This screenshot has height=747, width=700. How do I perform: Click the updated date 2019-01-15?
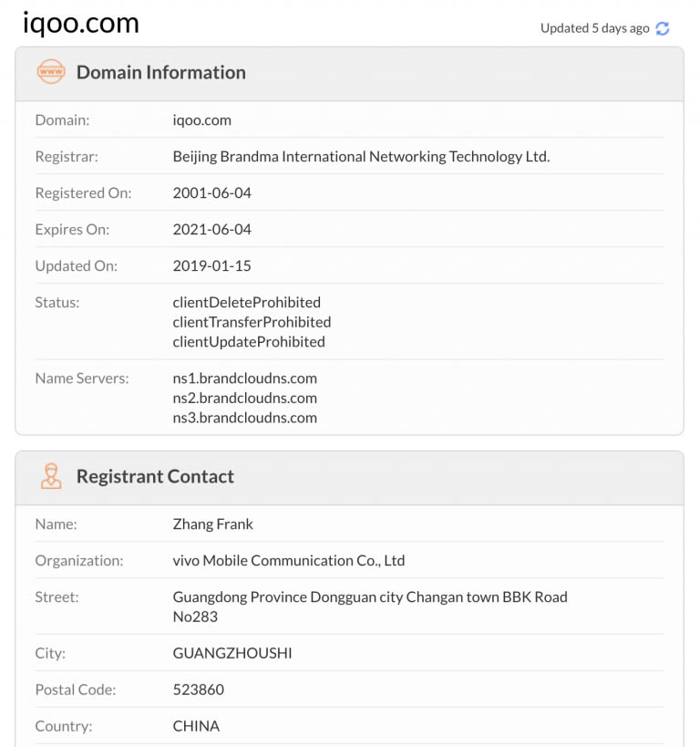[x=211, y=265]
